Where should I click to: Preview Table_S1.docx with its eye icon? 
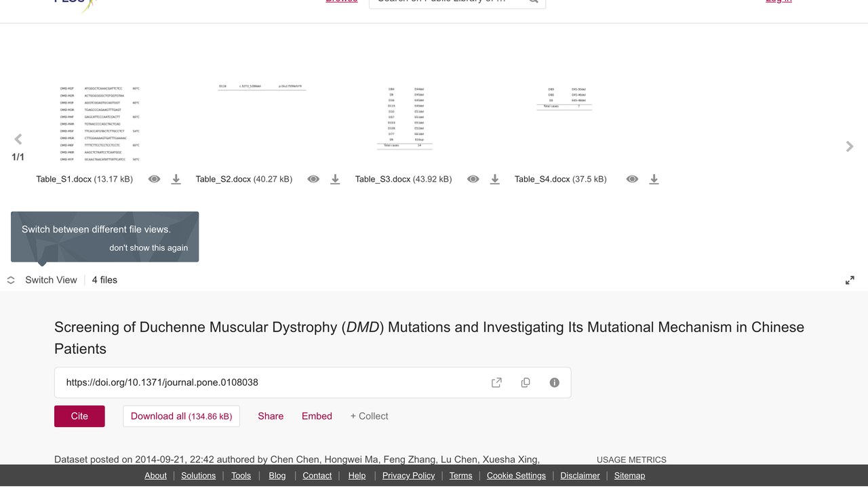pos(155,179)
